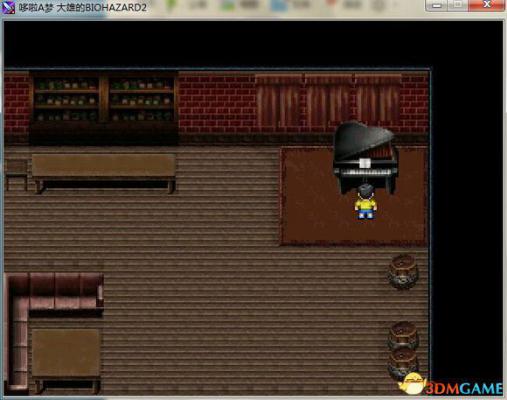Image resolution: width=507 pixels, height=400 pixels.
Task: Click the middle barrel on right wall
Action: coord(403,335)
